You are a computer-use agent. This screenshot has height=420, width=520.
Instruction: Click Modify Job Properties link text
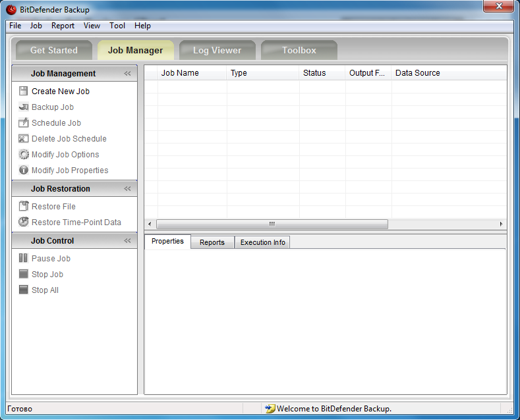[70, 171]
